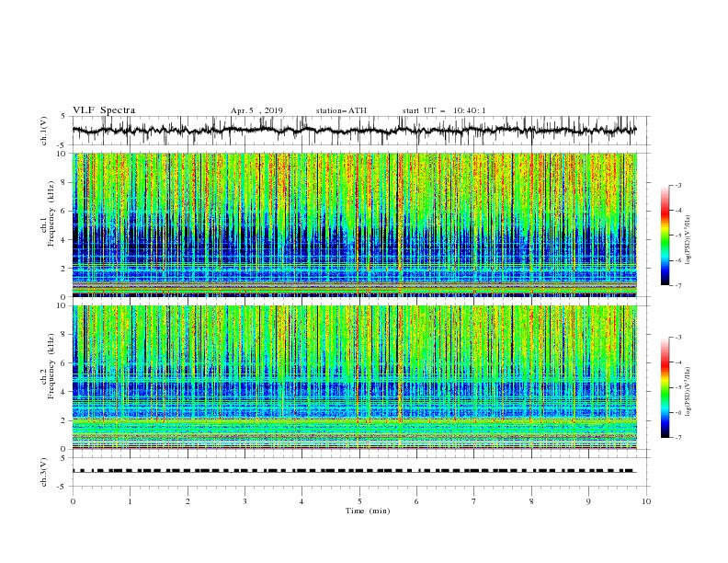
Task: Click inside the ch.2 spectrogram panel
Action: coord(354,377)
